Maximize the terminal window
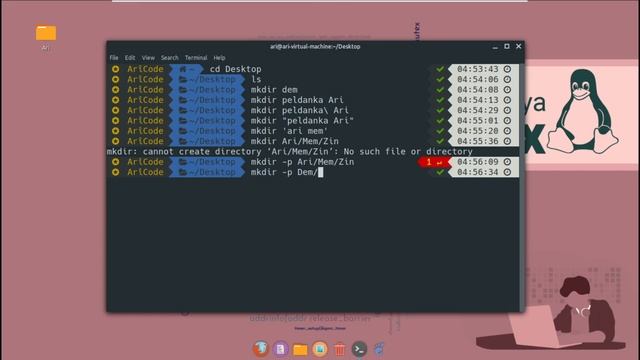The height and width of the screenshot is (360, 640). [507, 47]
